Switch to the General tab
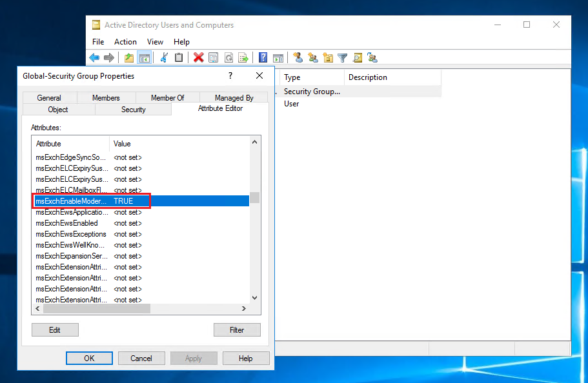588x383 pixels. 49,97
